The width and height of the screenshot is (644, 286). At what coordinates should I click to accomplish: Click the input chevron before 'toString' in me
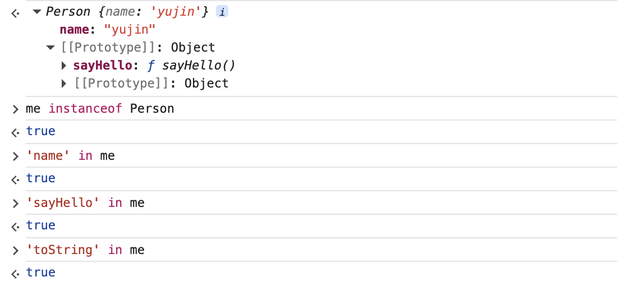[x=15, y=250]
